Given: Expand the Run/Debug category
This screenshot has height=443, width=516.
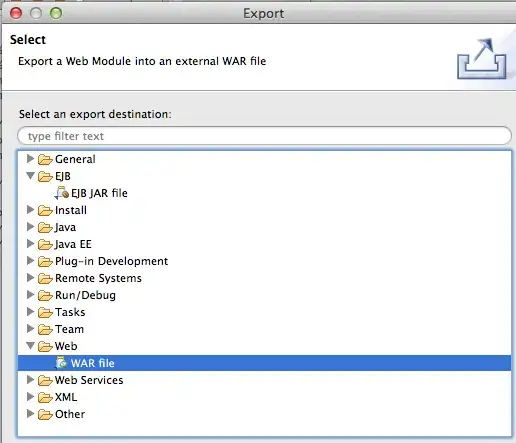Looking at the screenshot, I should click(x=30, y=295).
